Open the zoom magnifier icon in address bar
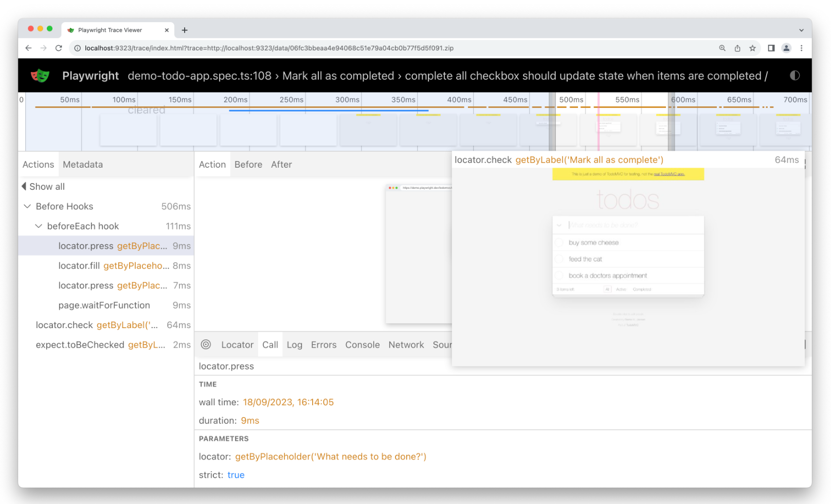Viewport: 831px width, 504px height. 722,48
